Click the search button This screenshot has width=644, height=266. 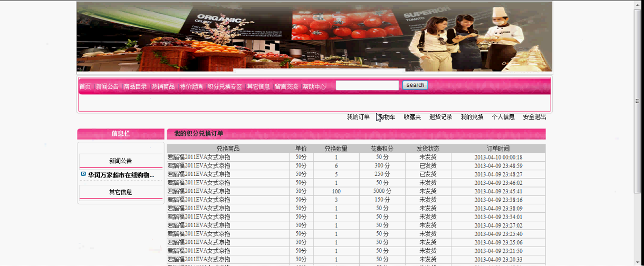point(415,85)
